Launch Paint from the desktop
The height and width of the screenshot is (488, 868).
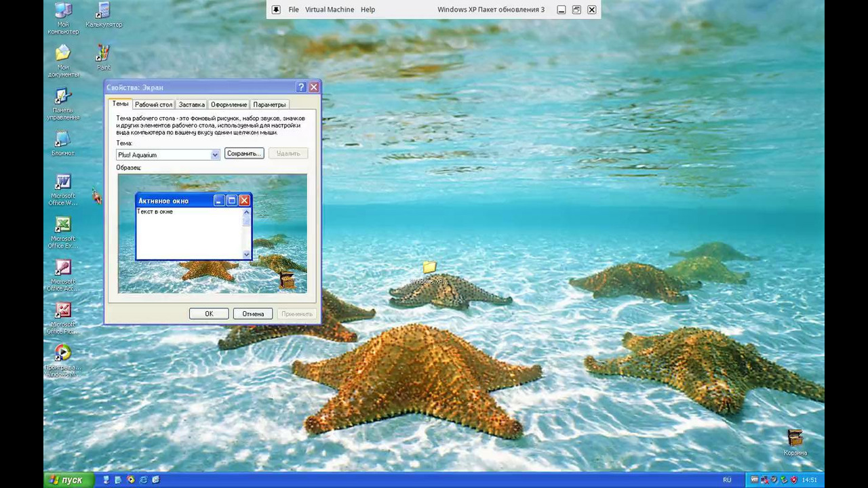[x=103, y=54]
